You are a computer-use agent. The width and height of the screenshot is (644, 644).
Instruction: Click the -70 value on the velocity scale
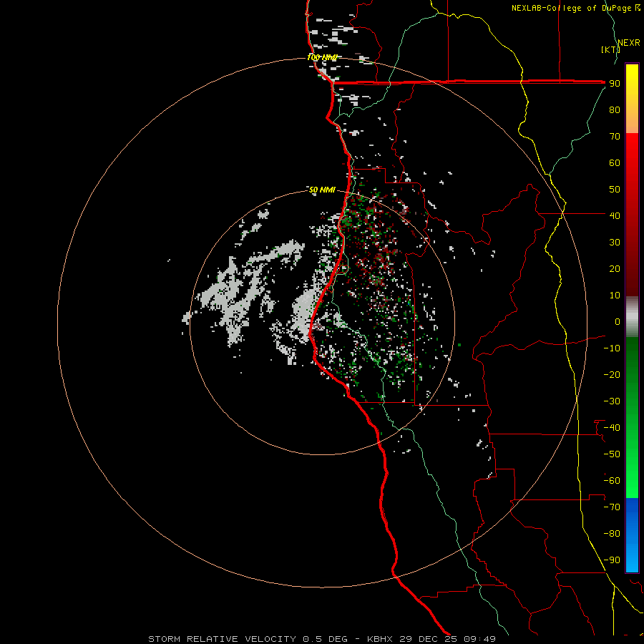612,507
